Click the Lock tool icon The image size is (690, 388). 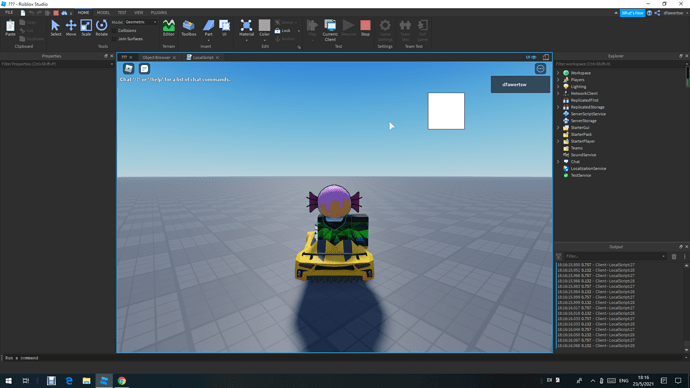(x=277, y=31)
